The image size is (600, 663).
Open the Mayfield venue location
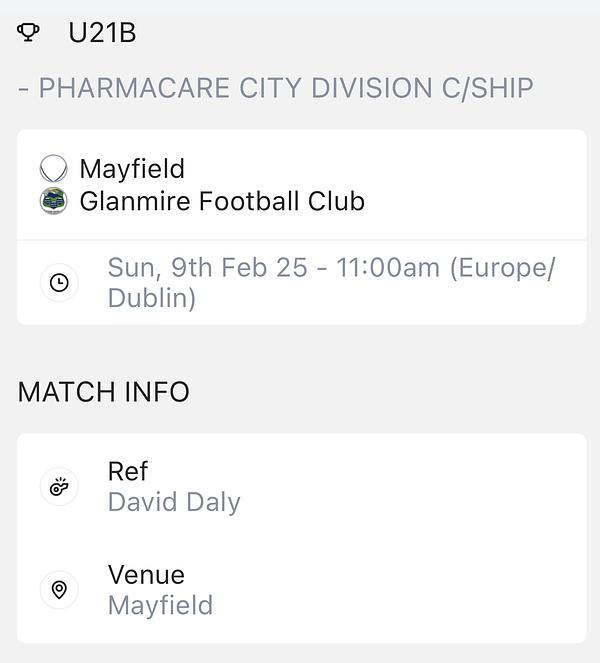(x=161, y=605)
